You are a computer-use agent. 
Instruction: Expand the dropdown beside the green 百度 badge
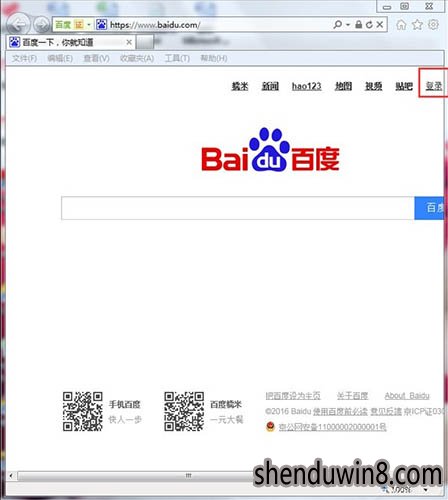click(x=89, y=25)
